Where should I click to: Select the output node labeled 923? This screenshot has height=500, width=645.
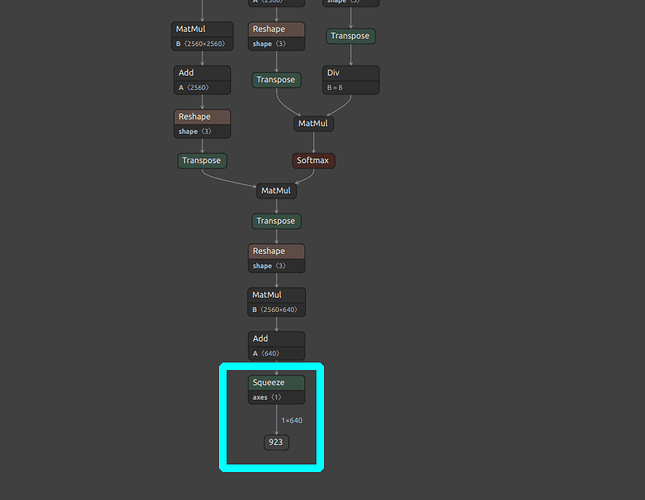point(276,442)
